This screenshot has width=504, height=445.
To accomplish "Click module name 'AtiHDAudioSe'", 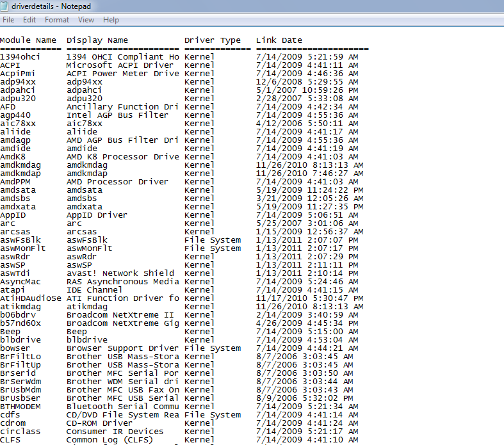I will (31, 299).
